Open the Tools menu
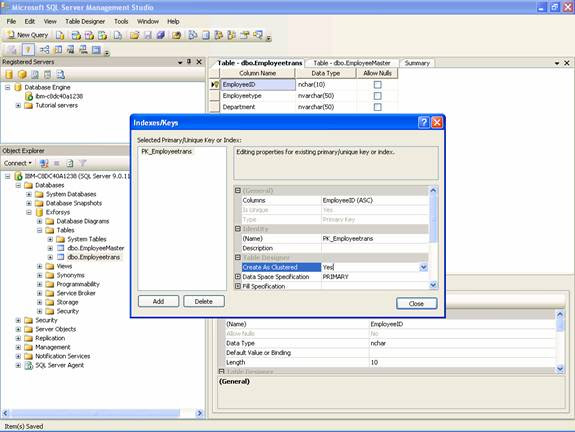The image size is (575, 432). point(121,21)
